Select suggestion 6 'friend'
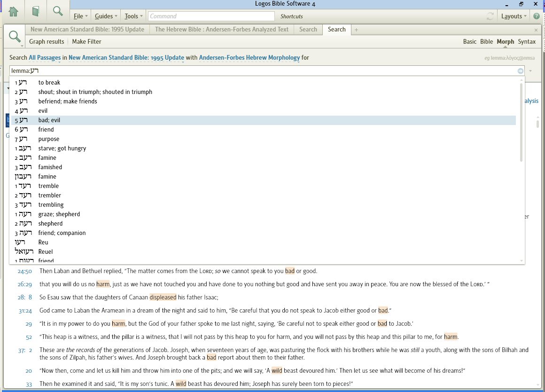 pos(264,129)
